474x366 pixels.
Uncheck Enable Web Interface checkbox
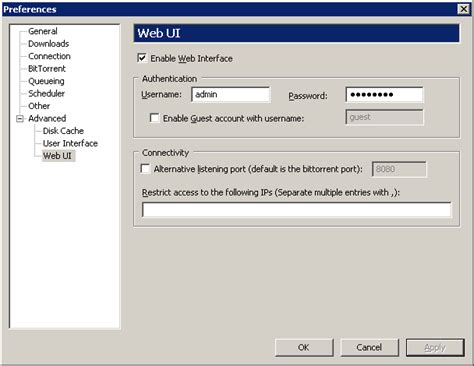click(x=142, y=58)
